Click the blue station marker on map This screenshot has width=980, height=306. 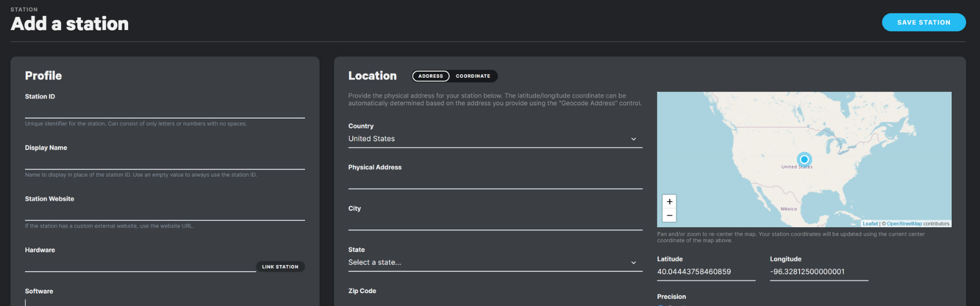[x=804, y=159]
